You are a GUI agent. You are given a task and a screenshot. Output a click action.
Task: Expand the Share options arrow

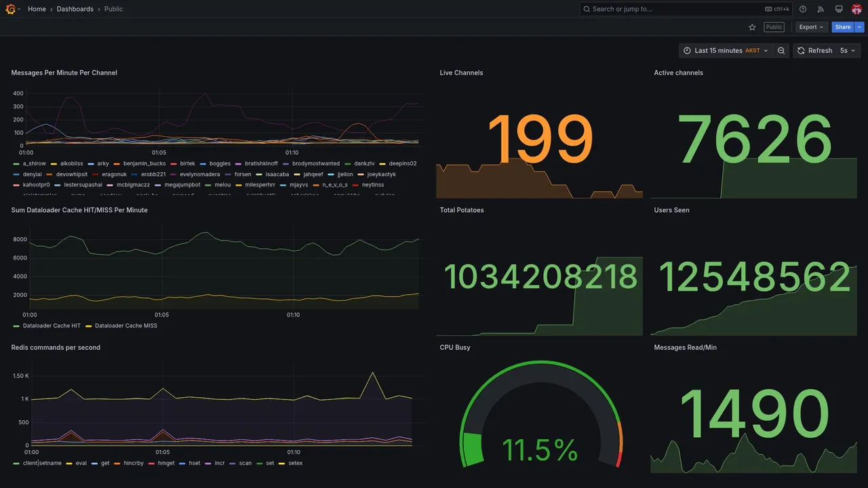(x=860, y=27)
